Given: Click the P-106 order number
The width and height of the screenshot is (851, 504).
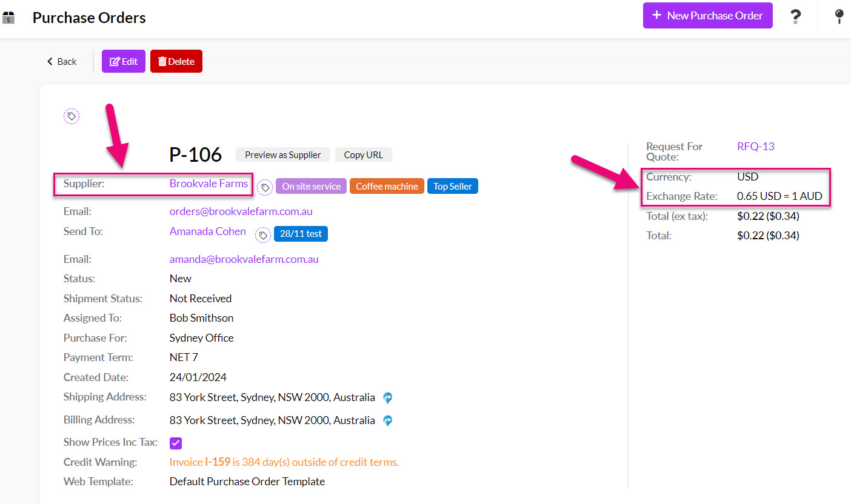Looking at the screenshot, I should tap(196, 155).
